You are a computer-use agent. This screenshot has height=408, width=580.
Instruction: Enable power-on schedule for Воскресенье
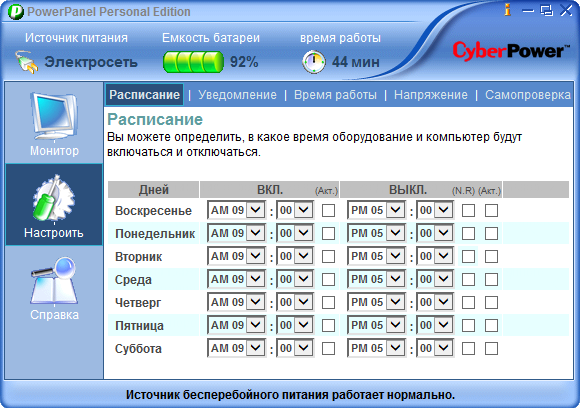click(328, 210)
